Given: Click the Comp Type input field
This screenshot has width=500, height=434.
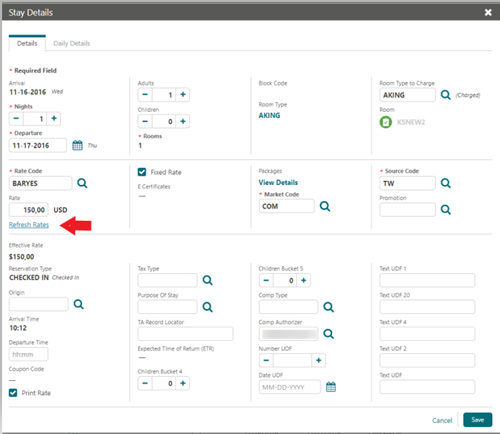Looking at the screenshot, I should point(289,307).
